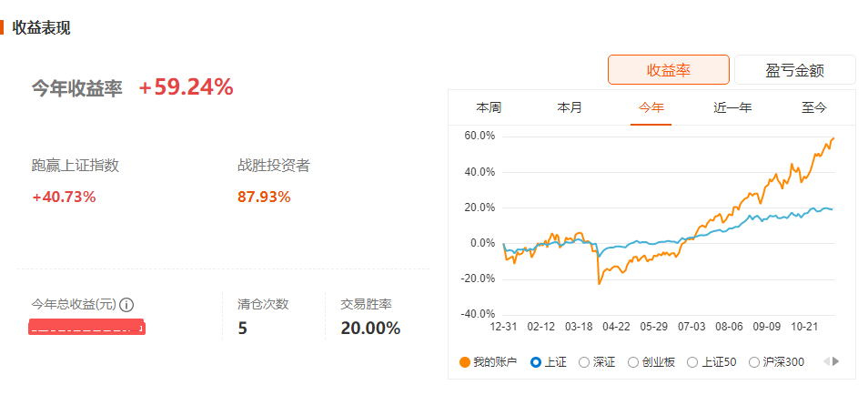Switch to the 至今 time range tab
Screen dimensions: 868x395
coord(813,107)
